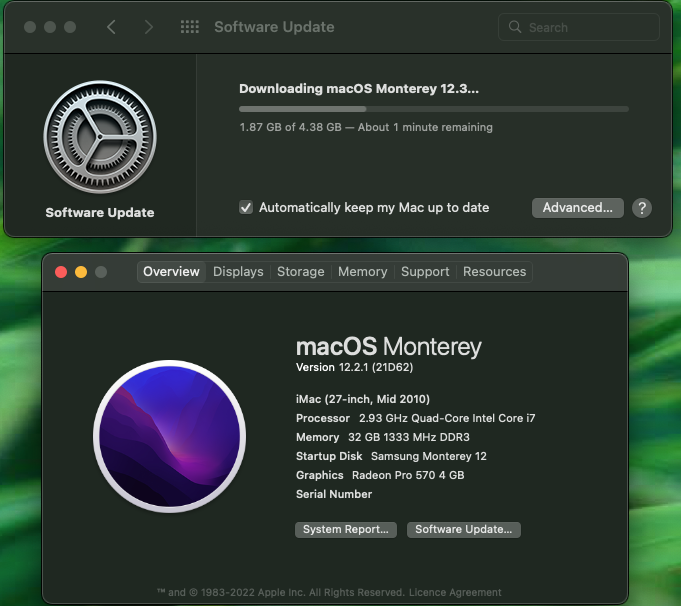Switch to the Displays tab
The image size is (681, 606).
pyautogui.click(x=238, y=272)
